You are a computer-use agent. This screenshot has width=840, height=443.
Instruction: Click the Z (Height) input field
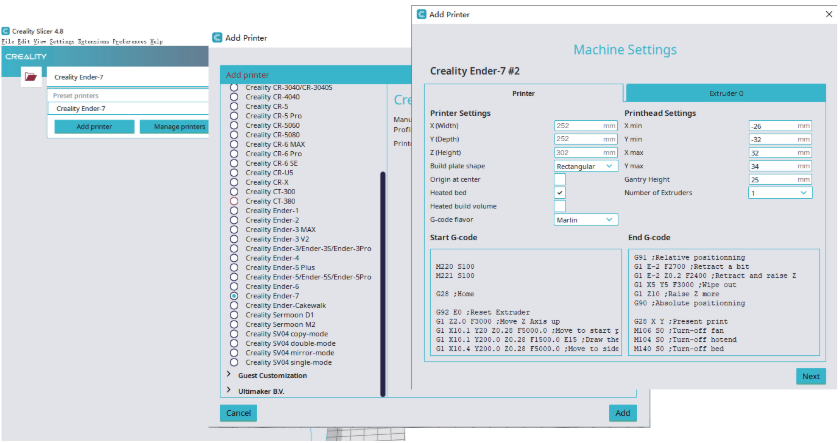pos(586,153)
